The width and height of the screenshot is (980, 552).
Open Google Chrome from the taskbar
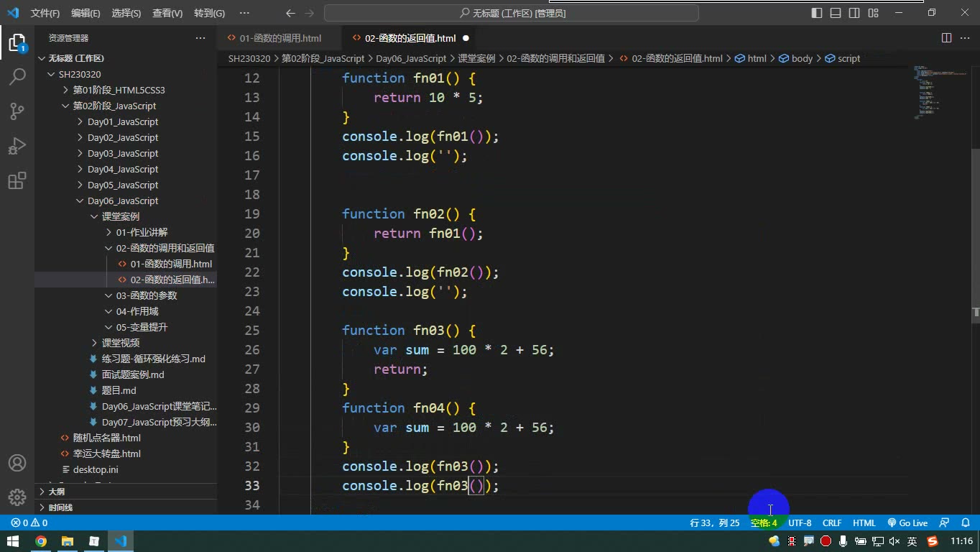tap(41, 541)
